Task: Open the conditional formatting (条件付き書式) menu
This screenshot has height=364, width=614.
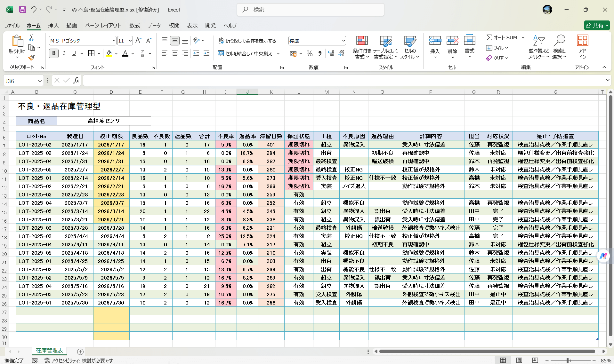Action: click(x=361, y=47)
